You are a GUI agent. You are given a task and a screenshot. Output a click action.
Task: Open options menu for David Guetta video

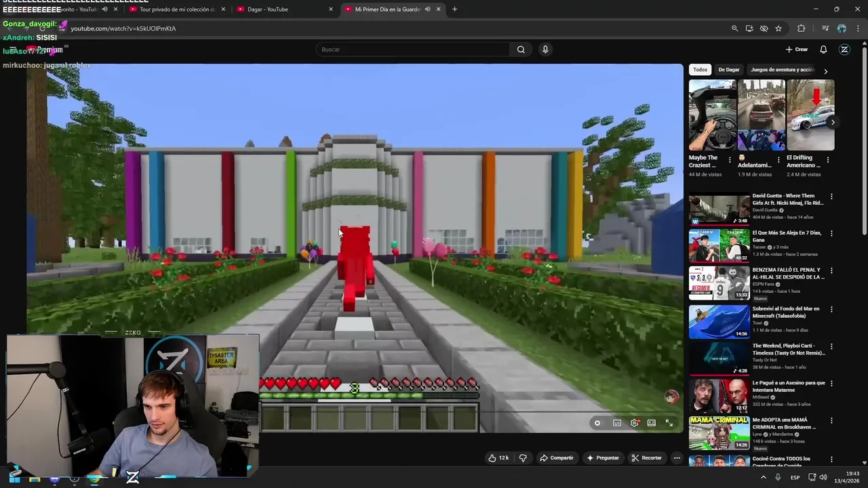coord(831,197)
